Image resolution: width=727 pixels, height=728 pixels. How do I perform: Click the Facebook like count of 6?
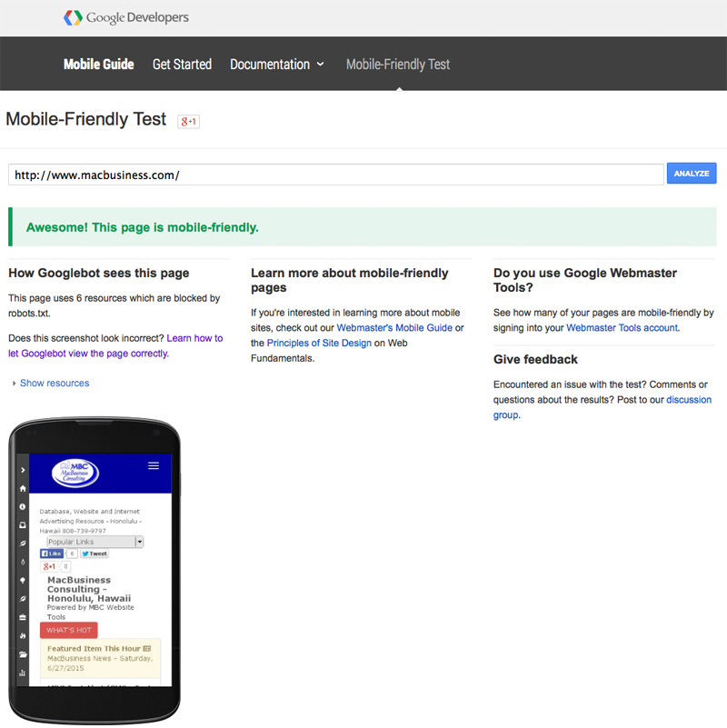(x=72, y=553)
